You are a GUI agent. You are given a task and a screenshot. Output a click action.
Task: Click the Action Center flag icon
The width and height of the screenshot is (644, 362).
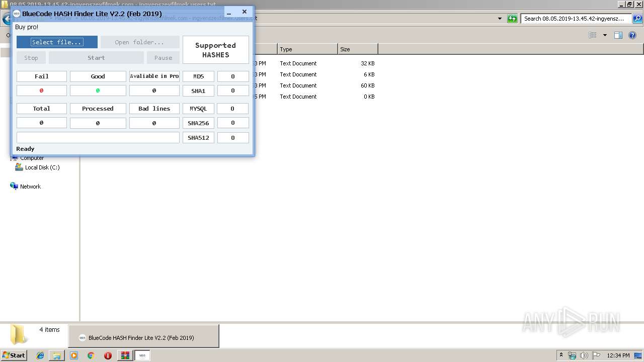(x=596, y=355)
